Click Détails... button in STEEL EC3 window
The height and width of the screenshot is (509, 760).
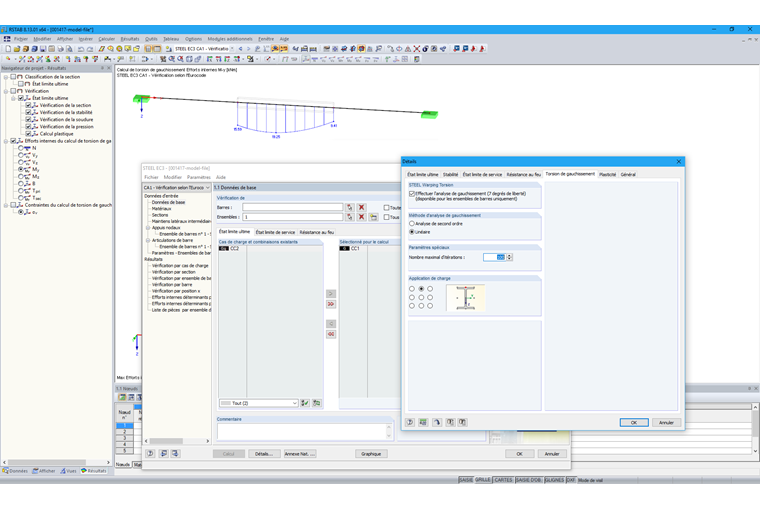point(264,454)
